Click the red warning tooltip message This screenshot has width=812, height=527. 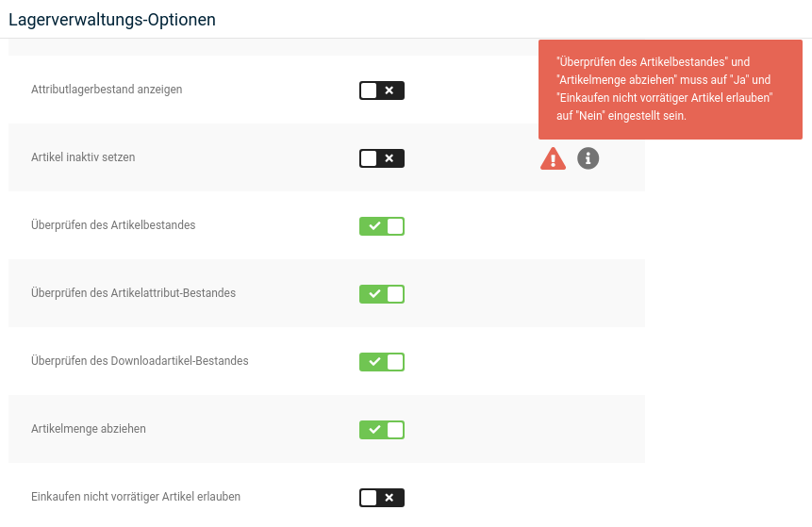pyautogui.click(x=671, y=89)
